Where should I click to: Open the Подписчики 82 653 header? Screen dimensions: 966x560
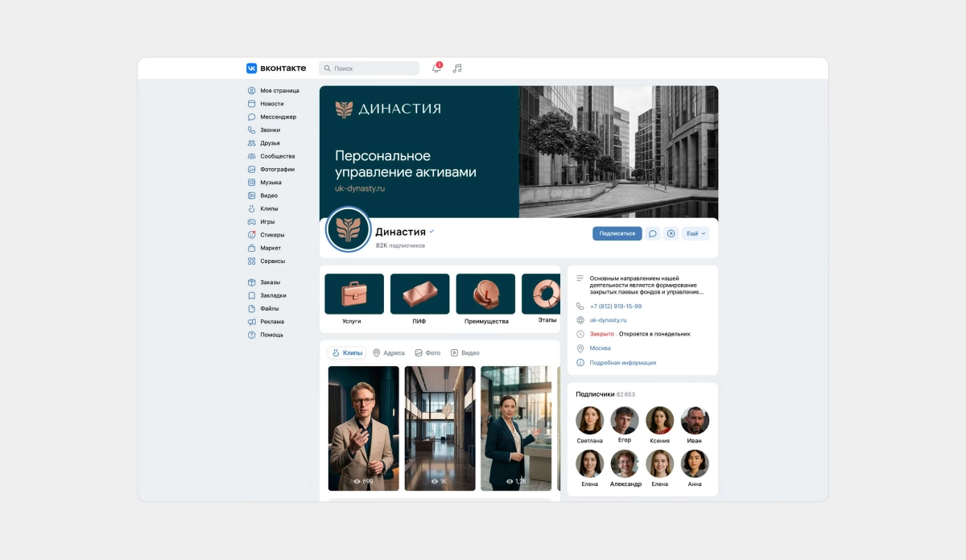coord(605,394)
